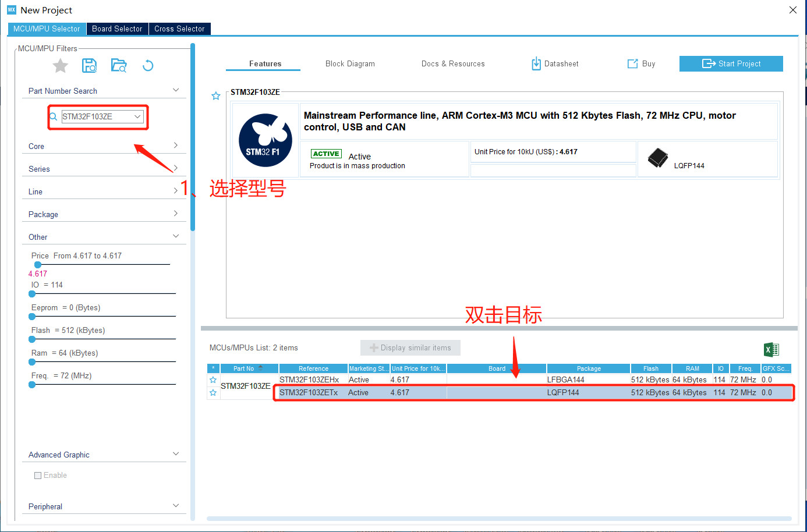Click the IO slider handle

pyautogui.click(x=32, y=294)
